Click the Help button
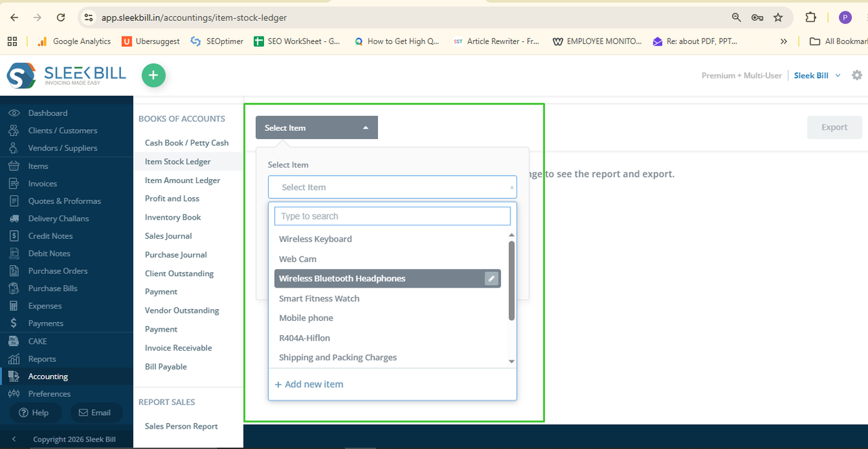Screen dimensions: 868x449 (x=35, y=412)
